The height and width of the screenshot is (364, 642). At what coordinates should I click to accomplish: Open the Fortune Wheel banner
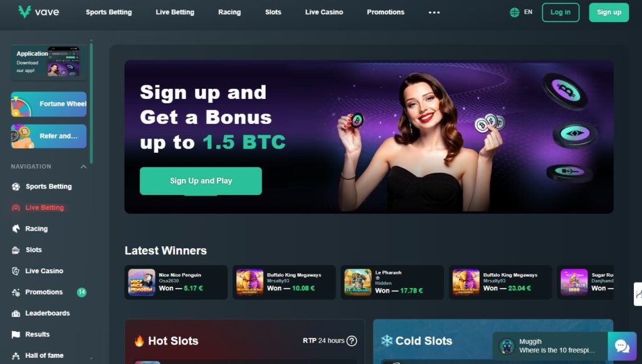pyautogui.click(x=49, y=104)
